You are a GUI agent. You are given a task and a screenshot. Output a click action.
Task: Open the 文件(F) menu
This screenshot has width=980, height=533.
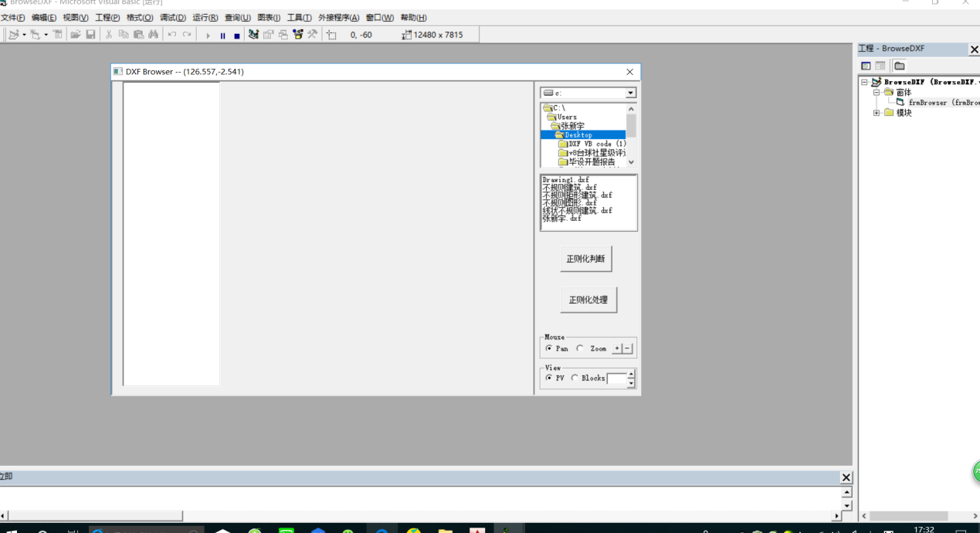click(12, 18)
